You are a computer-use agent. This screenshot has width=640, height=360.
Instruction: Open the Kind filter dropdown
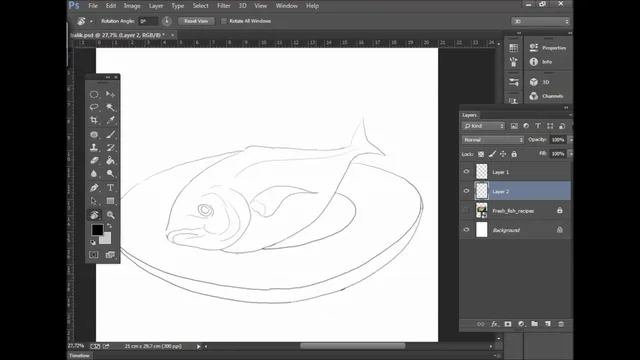(483, 126)
